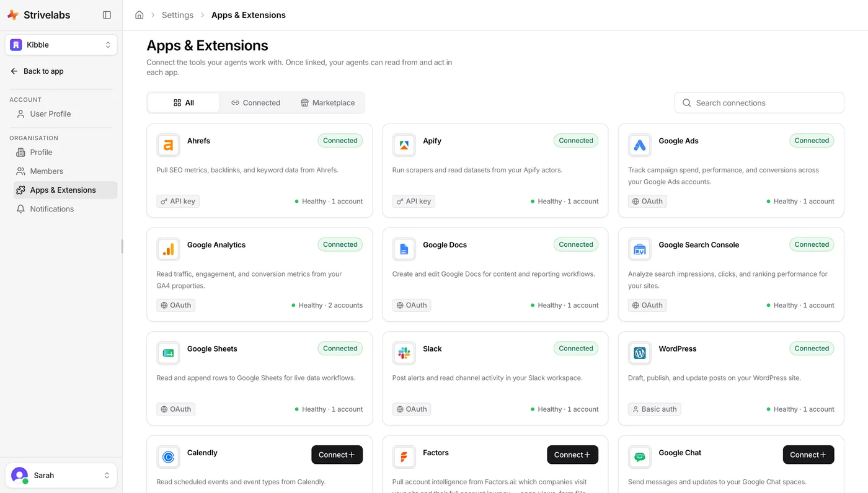The image size is (868, 493).
Task: Click the OAuth tag on Google Sheets
Action: tap(176, 409)
